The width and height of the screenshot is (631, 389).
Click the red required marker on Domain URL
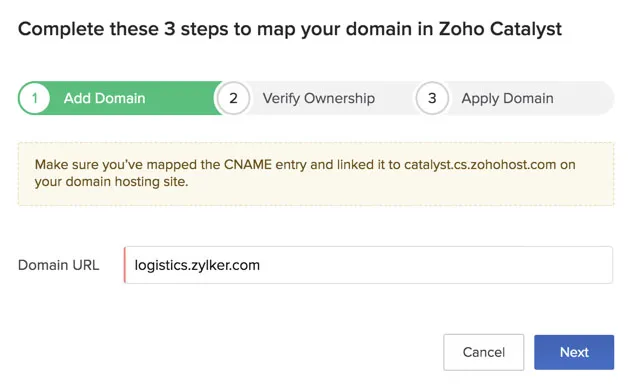pyautogui.click(x=125, y=265)
